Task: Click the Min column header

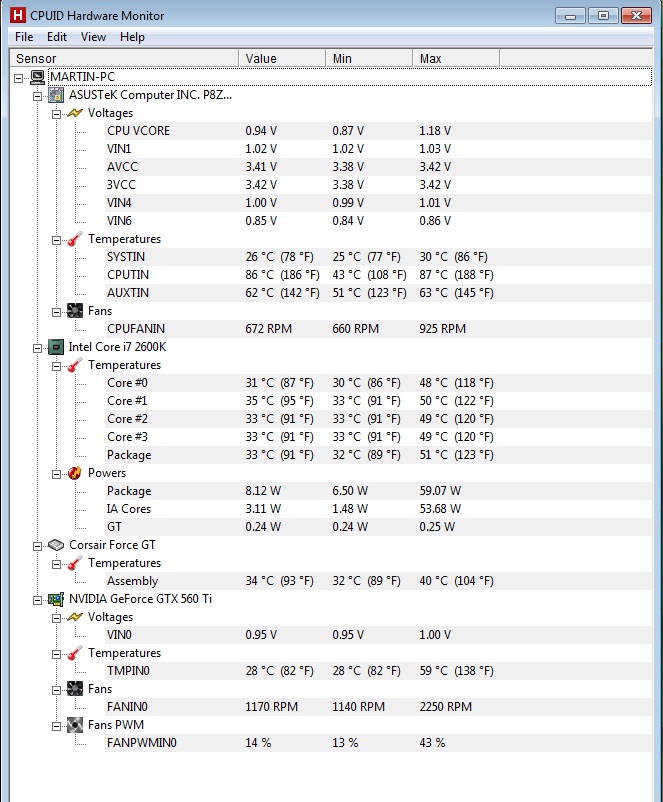Action: [369, 58]
